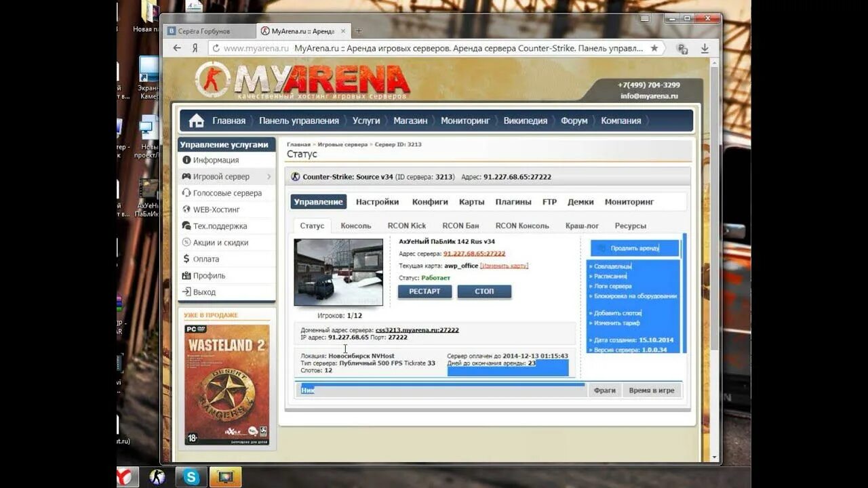The image size is (868, 488).
Task: Open Skype from the taskbar
Action: click(x=192, y=477)
